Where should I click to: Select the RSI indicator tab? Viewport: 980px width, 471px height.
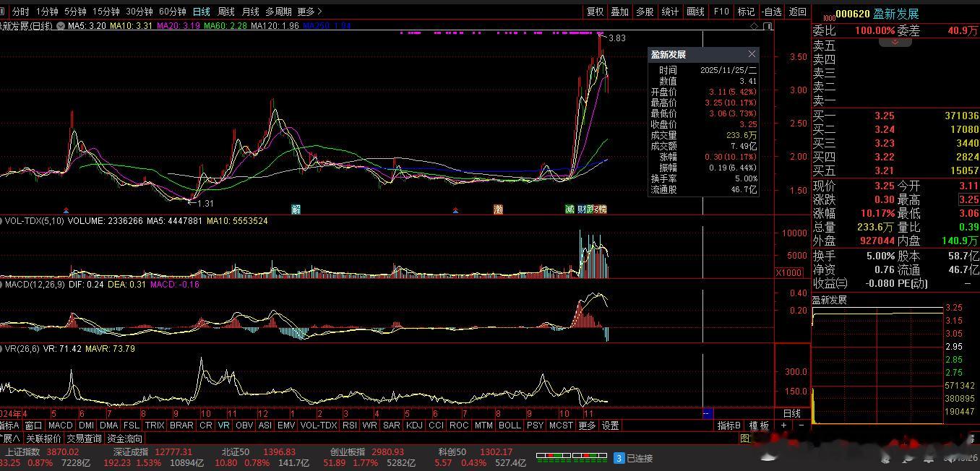[x=350, y=425]
